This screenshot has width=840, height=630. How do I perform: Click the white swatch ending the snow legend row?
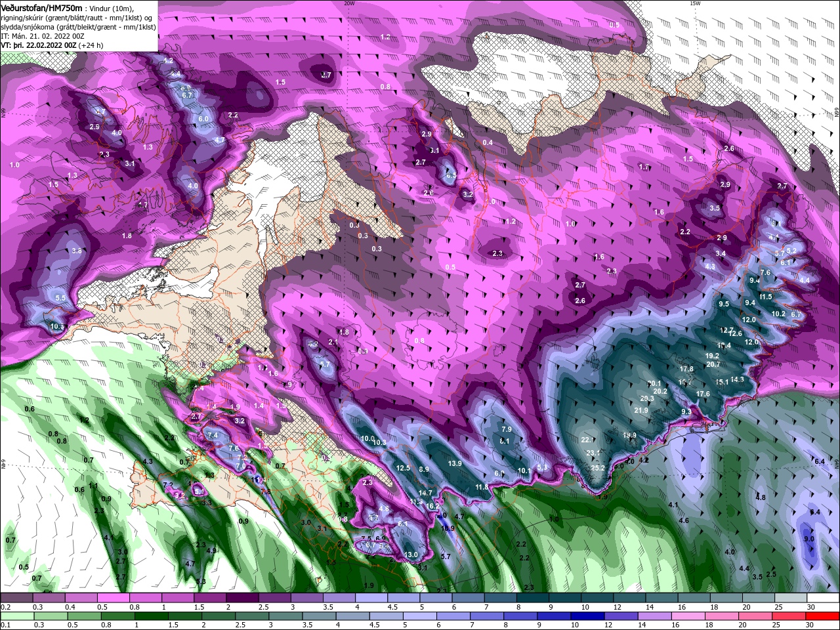click(x=823, y=598)
